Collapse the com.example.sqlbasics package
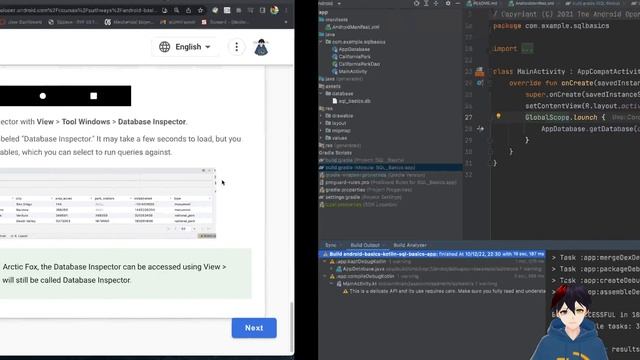The width and height of the screenshot is (640, 360). (321, 42)
